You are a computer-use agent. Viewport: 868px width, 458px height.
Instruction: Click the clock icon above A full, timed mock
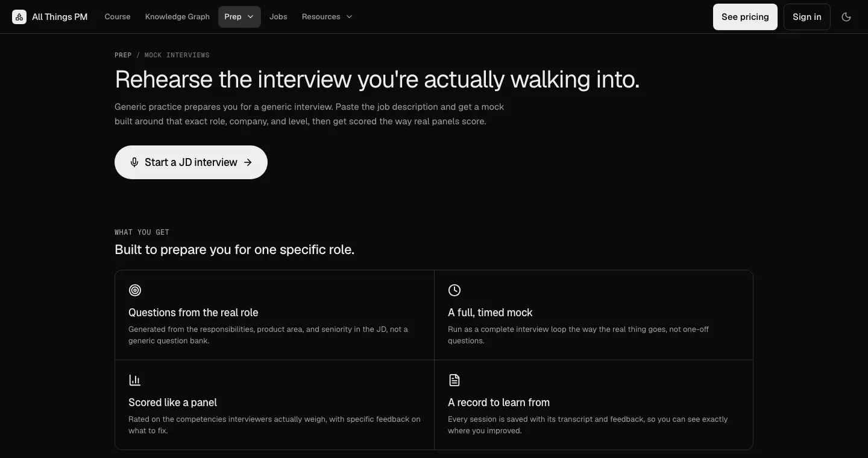click(x=454, y=290)
